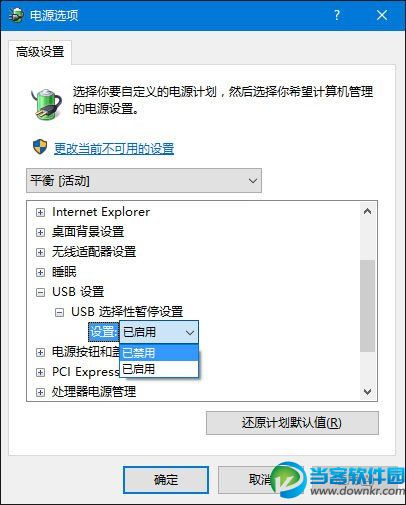Click 还原计划默认值(R) button

pos(292,423)
